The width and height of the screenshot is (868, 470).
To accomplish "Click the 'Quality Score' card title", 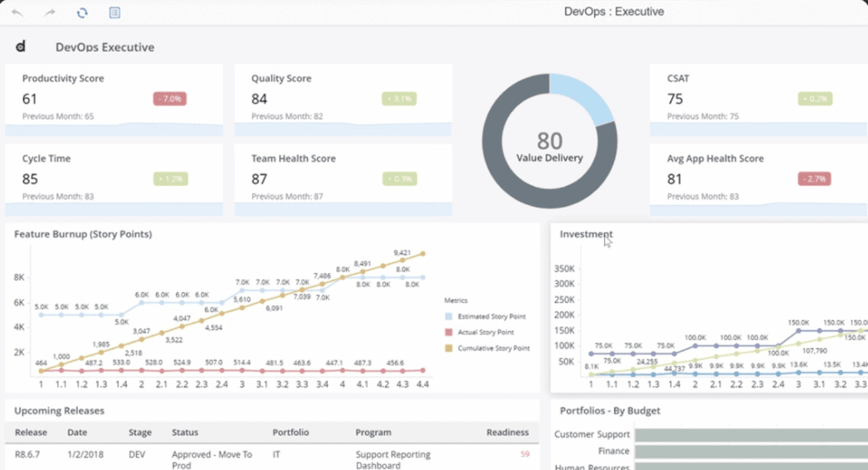I will click(281, 78).
